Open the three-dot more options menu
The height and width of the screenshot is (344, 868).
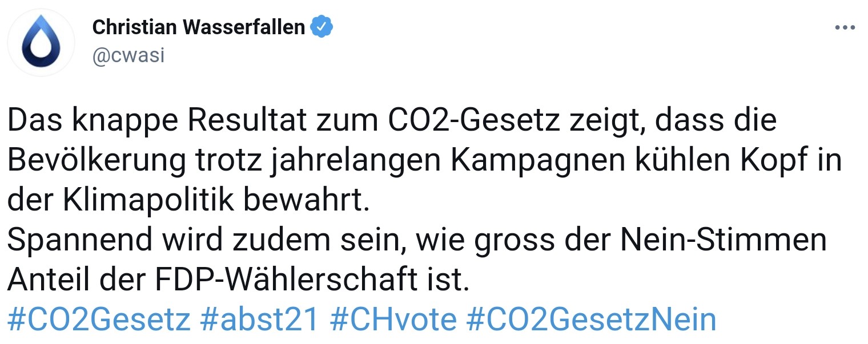point(845,28)
